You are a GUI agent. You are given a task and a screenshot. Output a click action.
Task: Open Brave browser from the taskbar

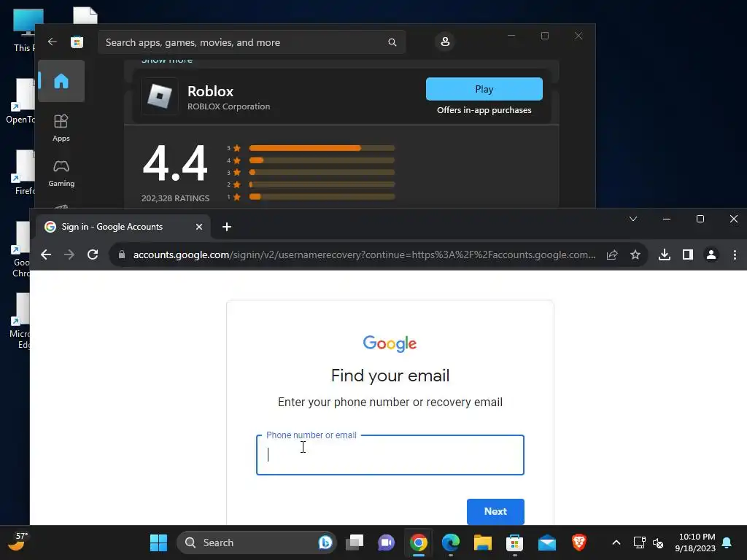578,542
